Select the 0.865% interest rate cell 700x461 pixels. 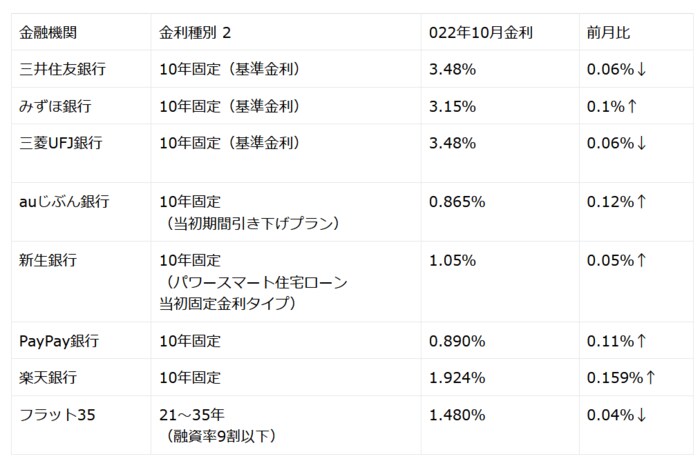[457, 201]
